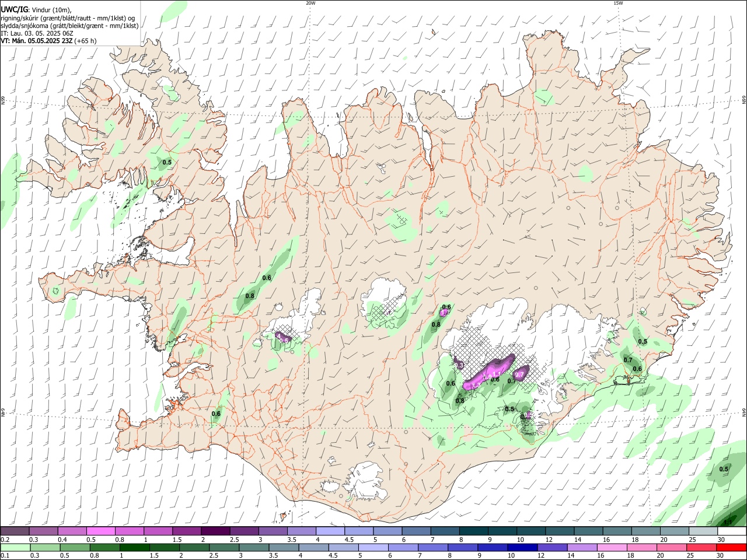Click the 15W longitude label
Image resolution: width=747 pixels, height=560 pixels.
point(618,3)
